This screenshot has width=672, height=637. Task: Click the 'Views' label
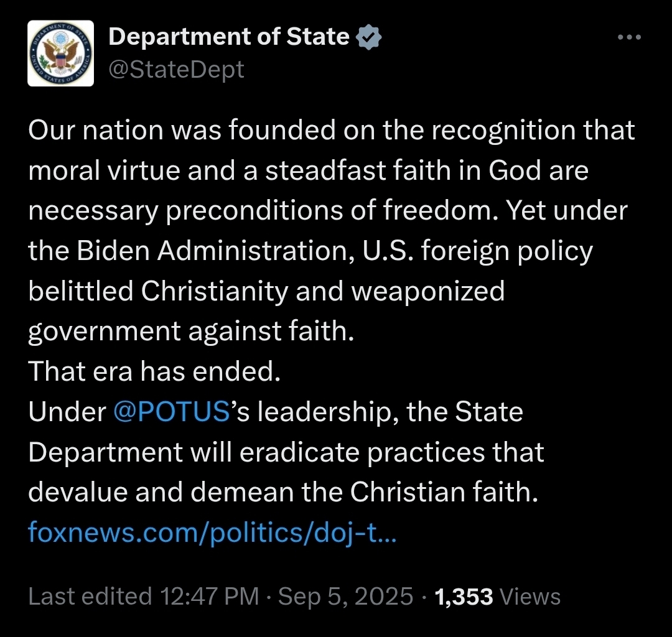point(530,597)
